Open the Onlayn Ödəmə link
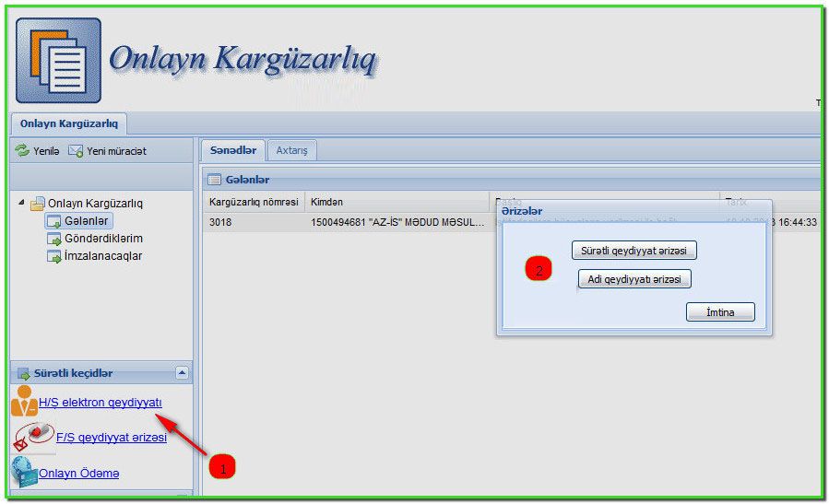829x504 pixels. pyautogui.click(x=78, y=474)
